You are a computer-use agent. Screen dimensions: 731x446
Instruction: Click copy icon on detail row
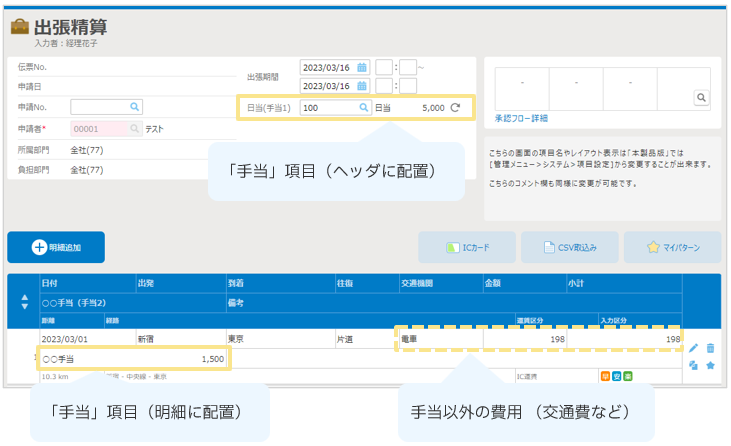point(694,366)
